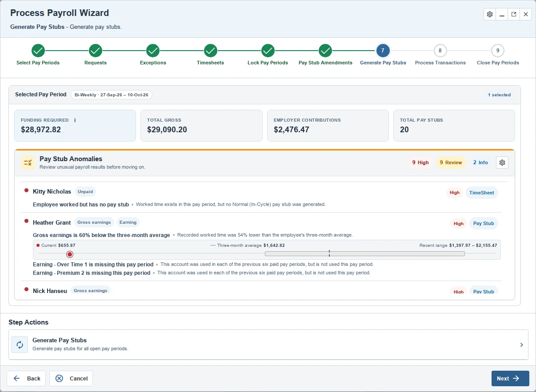
Task: Open the Timesheets step circle
Action: coord(211,51)
